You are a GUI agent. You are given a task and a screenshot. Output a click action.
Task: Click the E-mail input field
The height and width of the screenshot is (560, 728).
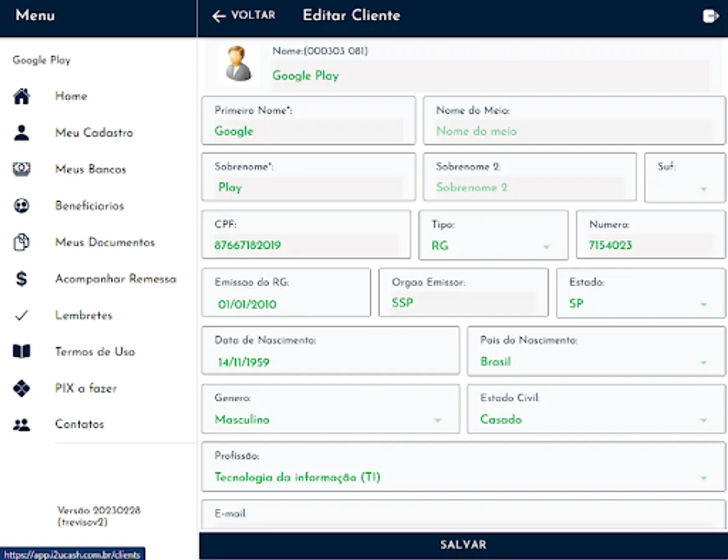[464, 515]
